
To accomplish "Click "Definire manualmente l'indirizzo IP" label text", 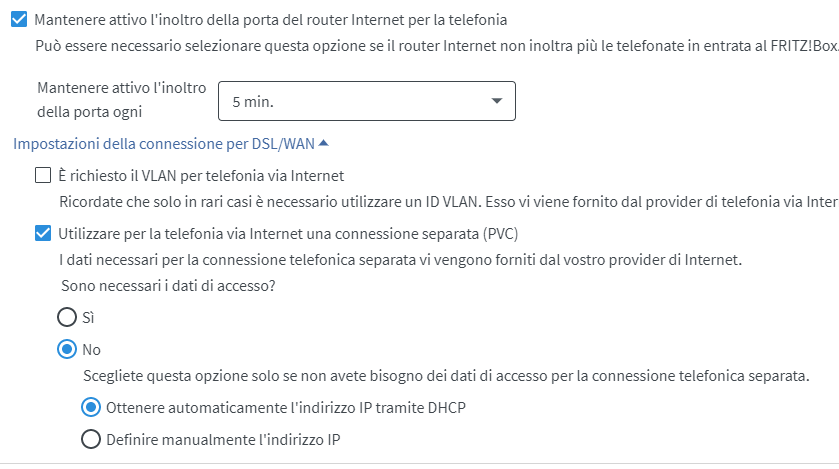I will [x=226, y=439].
